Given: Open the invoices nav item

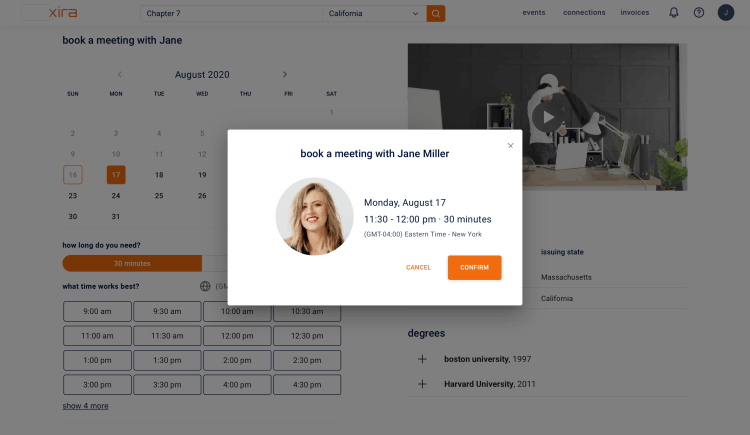Looking at the screenshot, I should pyautogui.click(x=634, y=13).
